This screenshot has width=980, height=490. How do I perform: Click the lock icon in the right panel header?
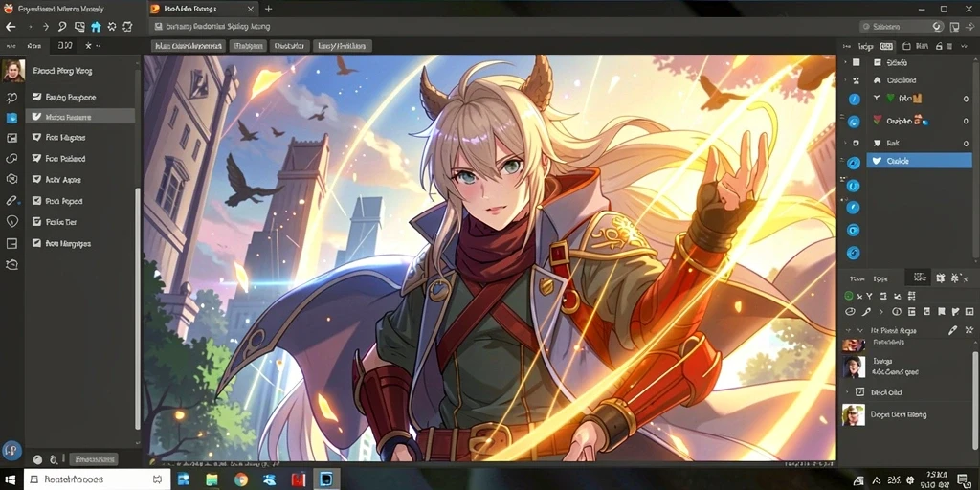pyautogui.click(x=938, y=46)
